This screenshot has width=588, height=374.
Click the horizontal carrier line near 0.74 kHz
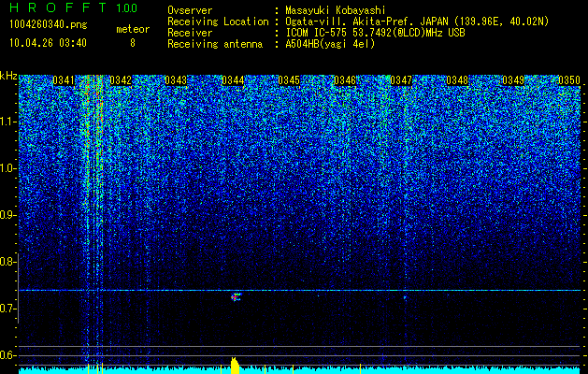pyautogui.click(x=300, y=291)
